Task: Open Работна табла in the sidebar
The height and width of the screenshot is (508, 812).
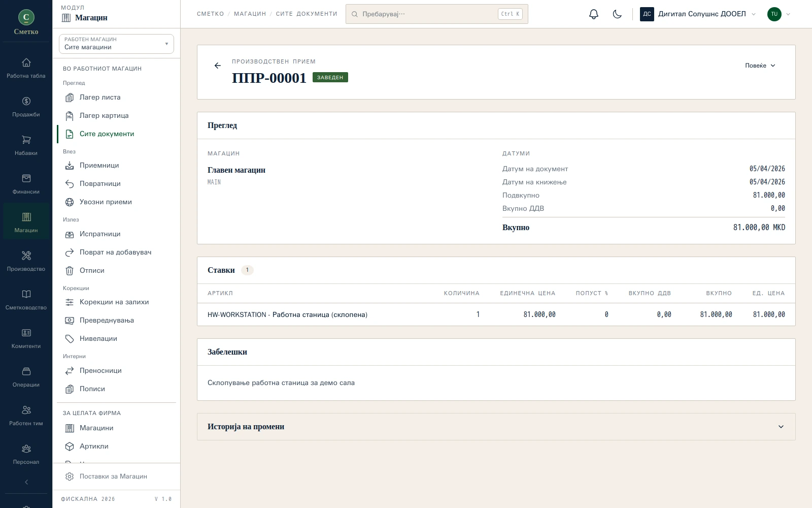Action: pos(26,68)
